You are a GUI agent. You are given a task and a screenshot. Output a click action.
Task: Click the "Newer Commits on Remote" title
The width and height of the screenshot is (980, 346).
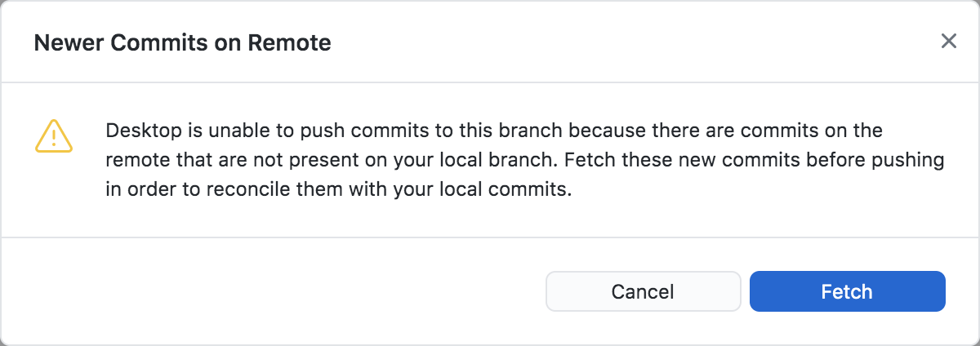pyautogui.click(x=182, y=42)
